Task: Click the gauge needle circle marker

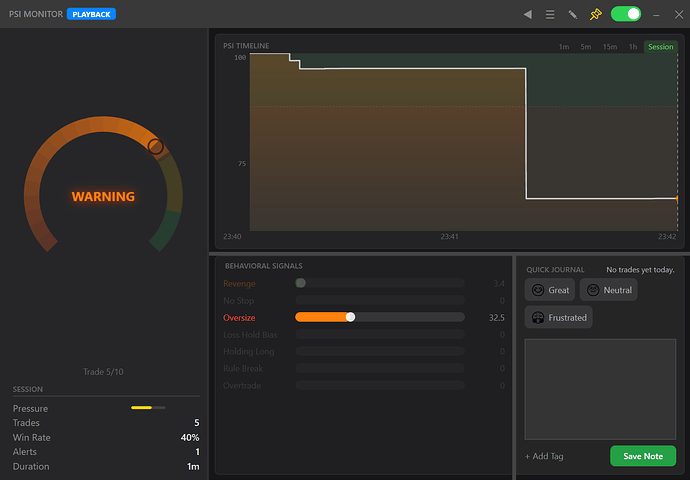Action: pyautogui.click(x=155, y=147)
